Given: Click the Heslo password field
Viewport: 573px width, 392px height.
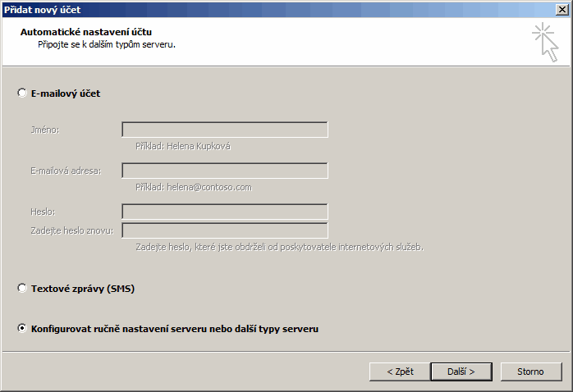Looking at the screenshot, I should (x=225, y=212).
